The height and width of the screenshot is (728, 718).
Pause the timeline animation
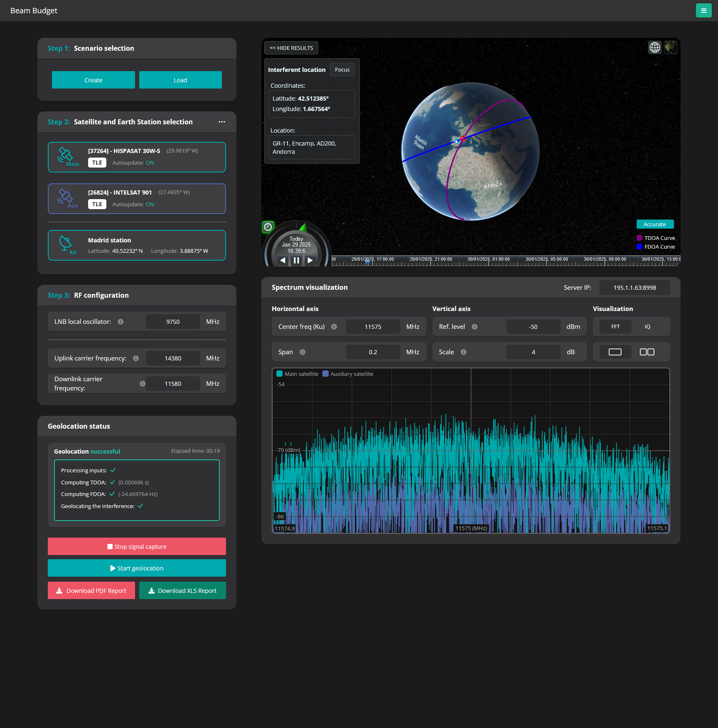pos(296,260)
